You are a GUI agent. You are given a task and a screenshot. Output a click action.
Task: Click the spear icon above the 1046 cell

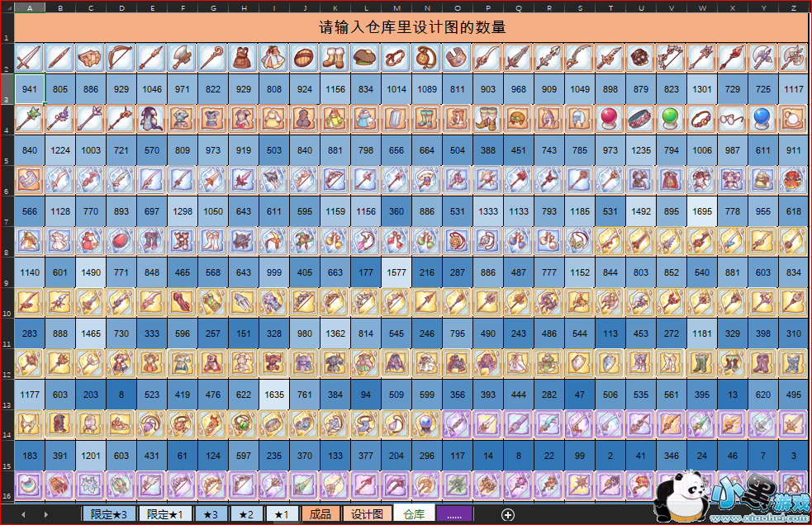(x=152, y=58)
